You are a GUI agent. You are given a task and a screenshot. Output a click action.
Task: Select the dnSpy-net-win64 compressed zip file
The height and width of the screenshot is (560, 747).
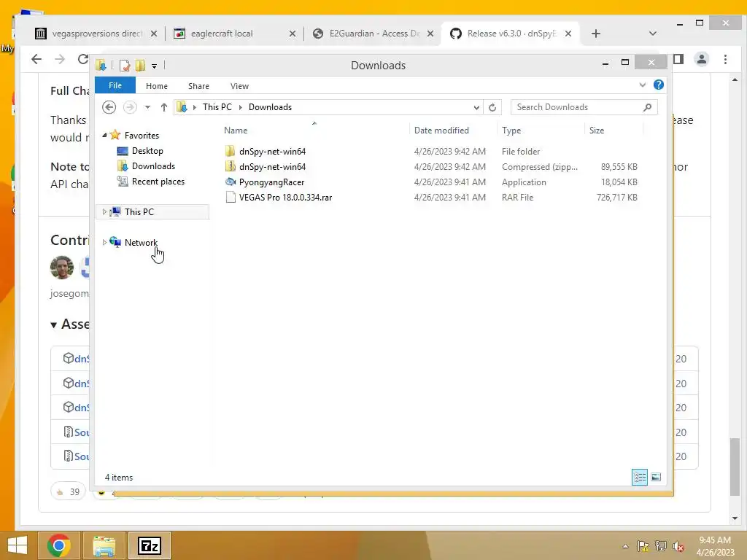click(272, 167)
